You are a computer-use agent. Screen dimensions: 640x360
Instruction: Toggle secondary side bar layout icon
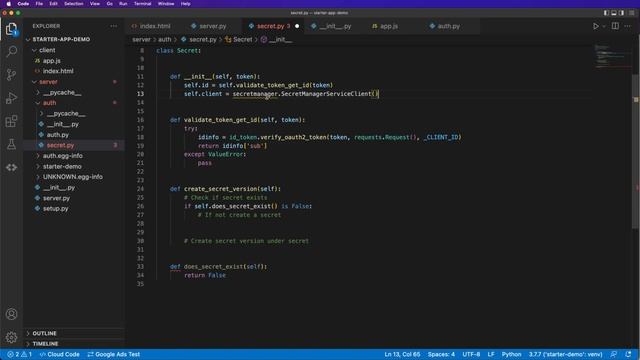tap(622, 13)
